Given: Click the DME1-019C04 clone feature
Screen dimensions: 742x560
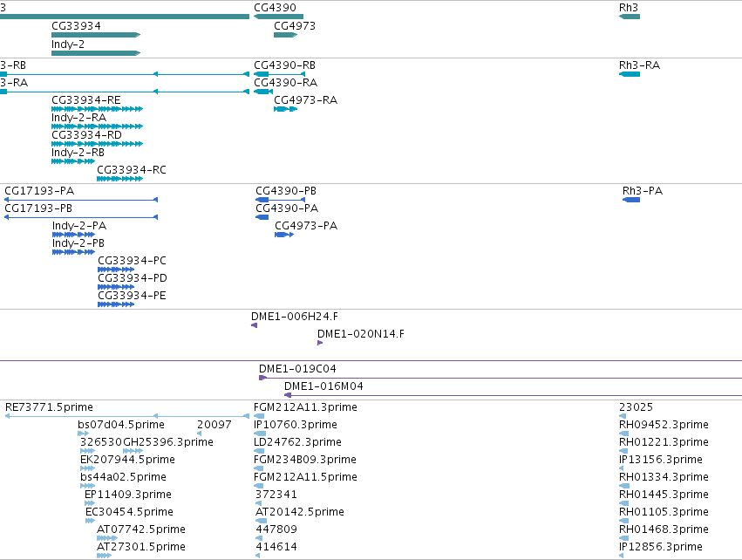Looking at the screenshot, I should pos(500,378).
